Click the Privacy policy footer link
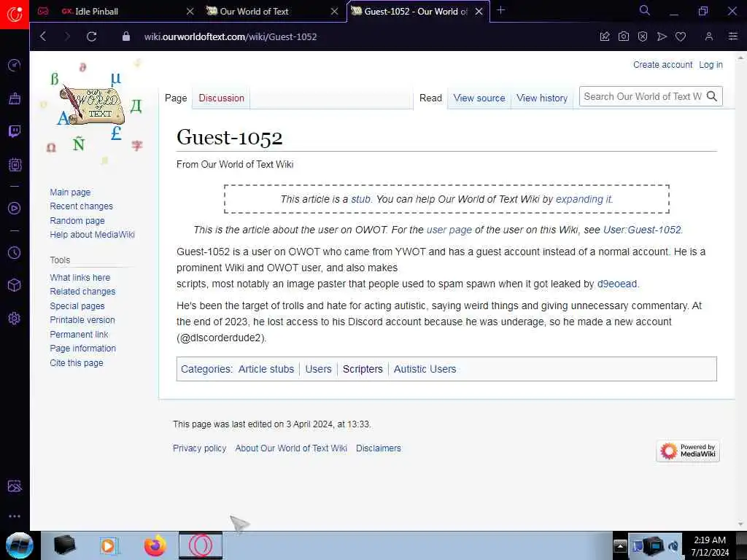The image size is (747, 560). (200, 448)
